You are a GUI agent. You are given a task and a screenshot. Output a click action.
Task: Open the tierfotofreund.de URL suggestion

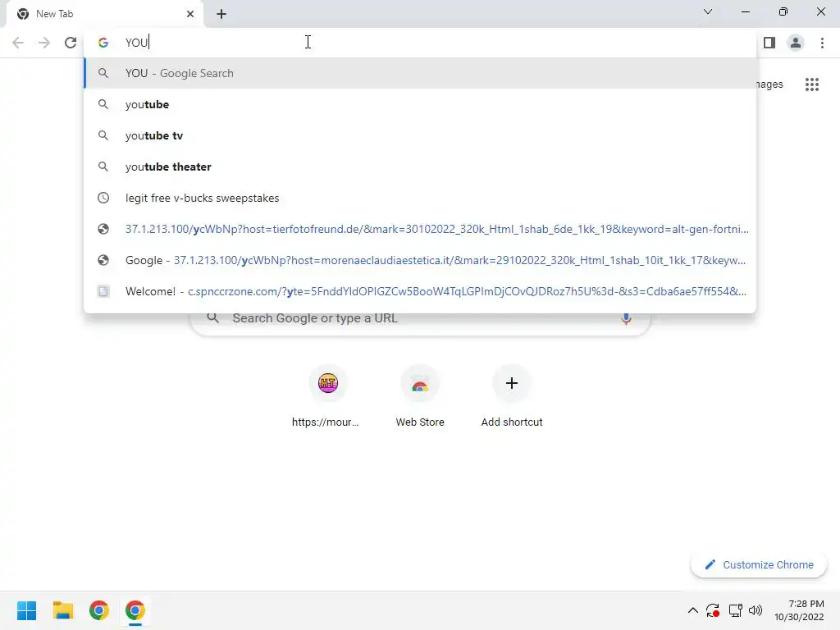coord(421,230)
